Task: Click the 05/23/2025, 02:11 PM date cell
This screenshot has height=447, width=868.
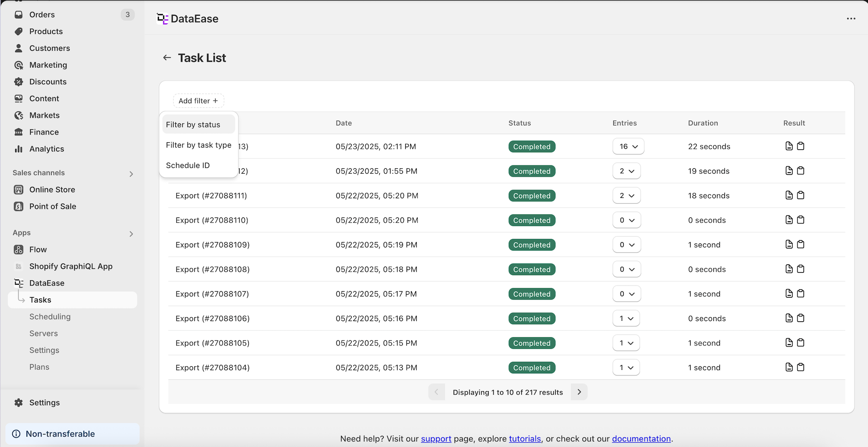Action: pyautogui.click(x=376, y=147)
